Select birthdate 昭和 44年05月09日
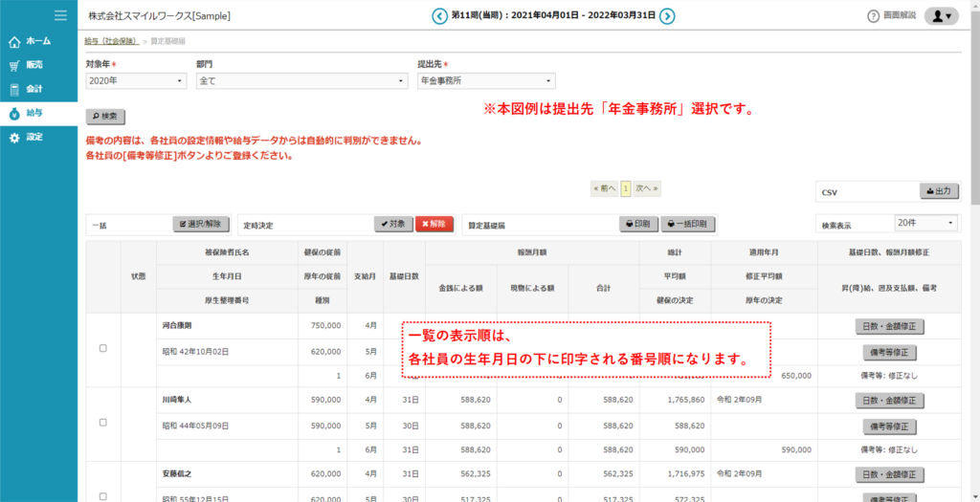 (x=195, y=426)
